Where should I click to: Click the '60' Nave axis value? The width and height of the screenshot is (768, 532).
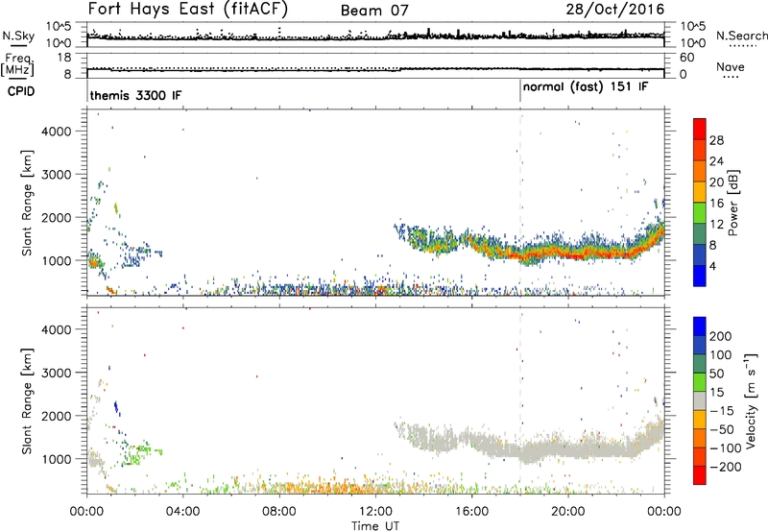pyautogui.click(x=687, y=58)
